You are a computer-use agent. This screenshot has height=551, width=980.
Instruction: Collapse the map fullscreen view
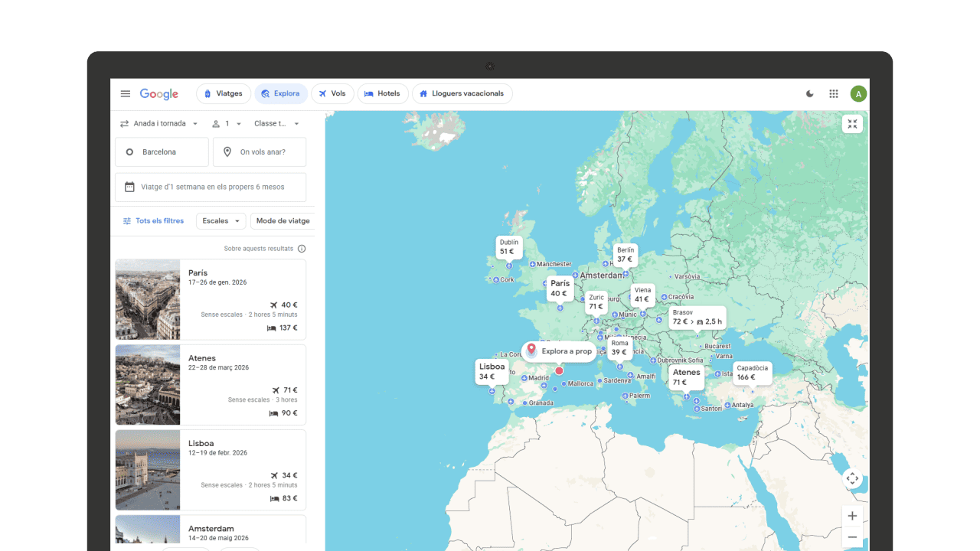click(852, 124)
